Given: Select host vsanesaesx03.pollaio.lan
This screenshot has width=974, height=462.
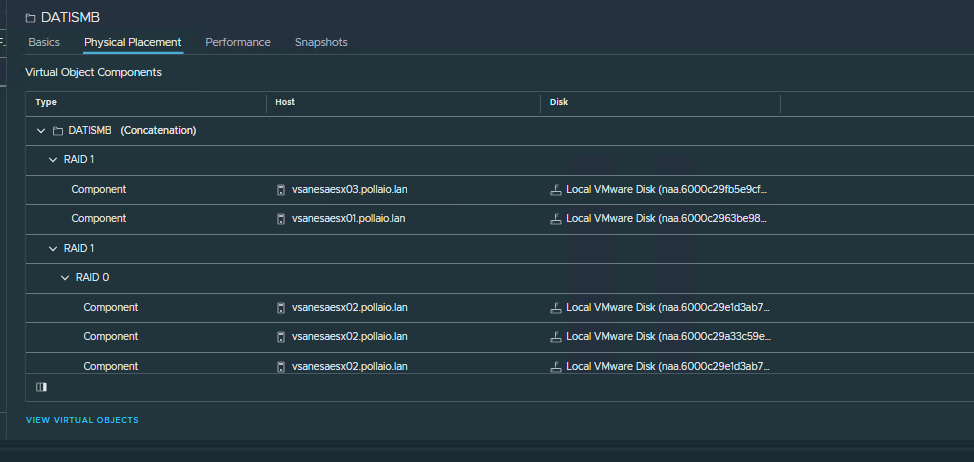Looking at the screenshot, I should point(350,189).
